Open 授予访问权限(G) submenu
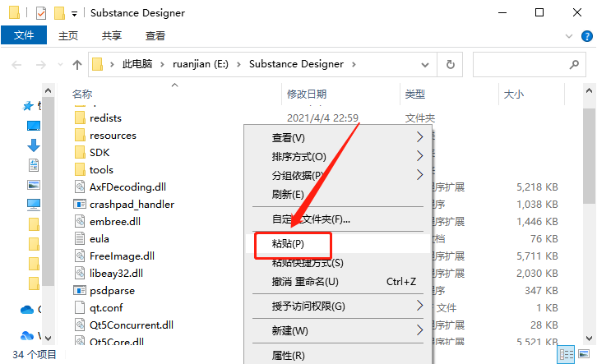Image resolution: width=597 pixels, height=364 pixels. pyautogui.click(x=338, y=306)
